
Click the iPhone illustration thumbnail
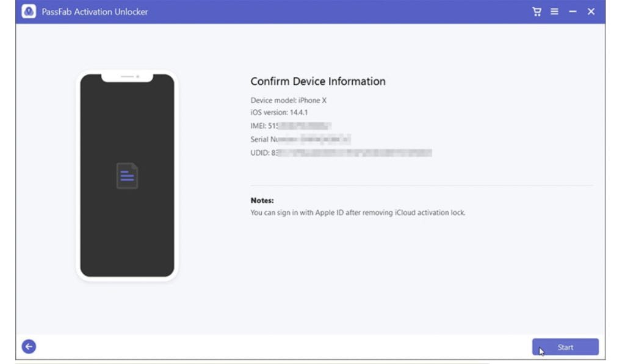[127, 176]
